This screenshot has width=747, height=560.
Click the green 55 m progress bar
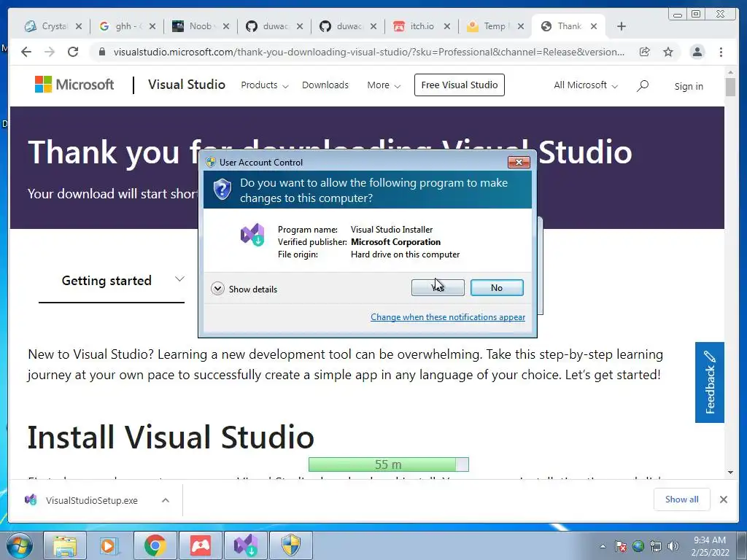(x=388, y=464)
